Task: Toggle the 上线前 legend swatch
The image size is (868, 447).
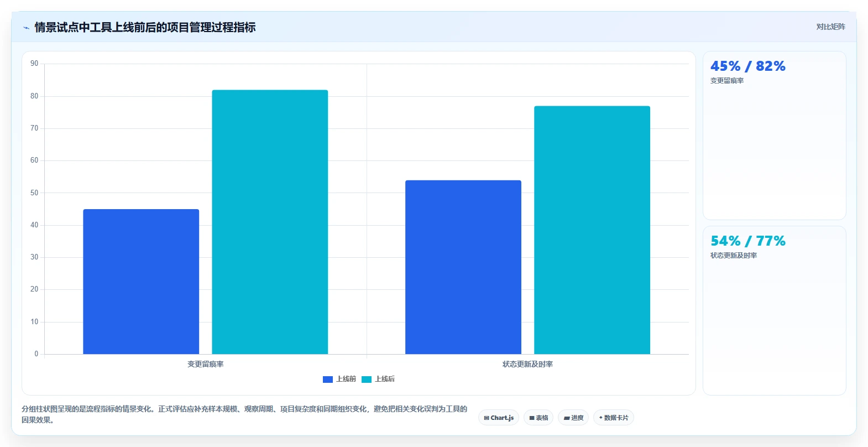Action: 328,379
